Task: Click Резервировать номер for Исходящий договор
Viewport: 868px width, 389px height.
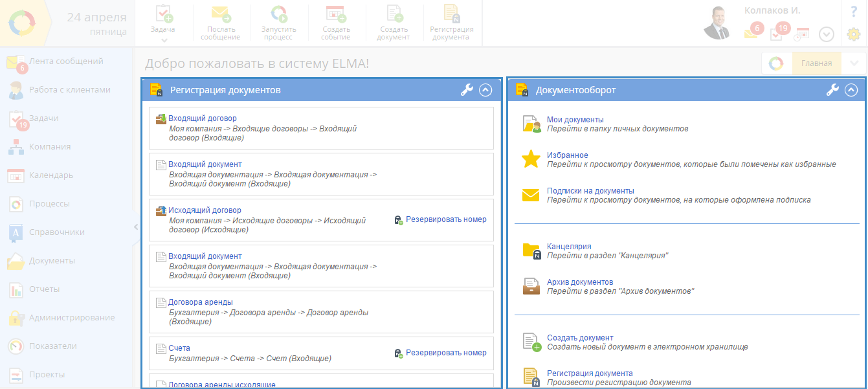Action: click(x=445, y=219)
